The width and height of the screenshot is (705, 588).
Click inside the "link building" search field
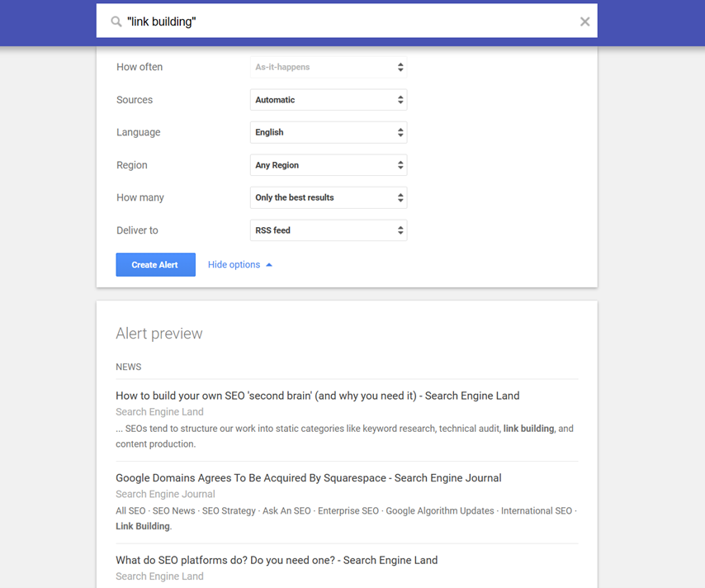click(x=346, y=21)
